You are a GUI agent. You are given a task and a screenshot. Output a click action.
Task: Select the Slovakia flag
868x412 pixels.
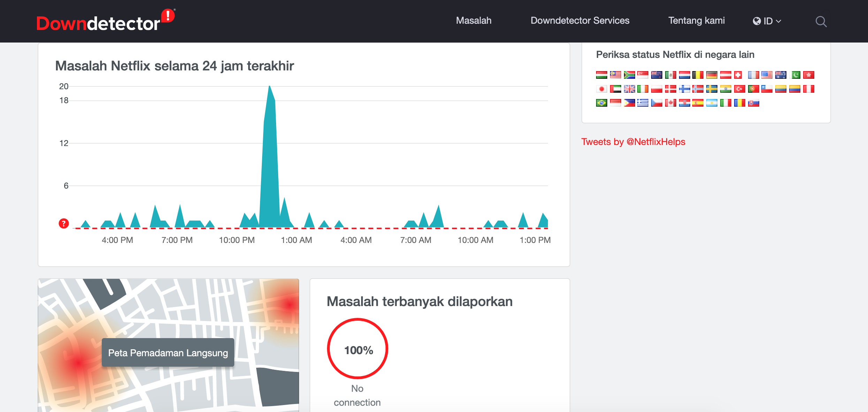(754, 103)
